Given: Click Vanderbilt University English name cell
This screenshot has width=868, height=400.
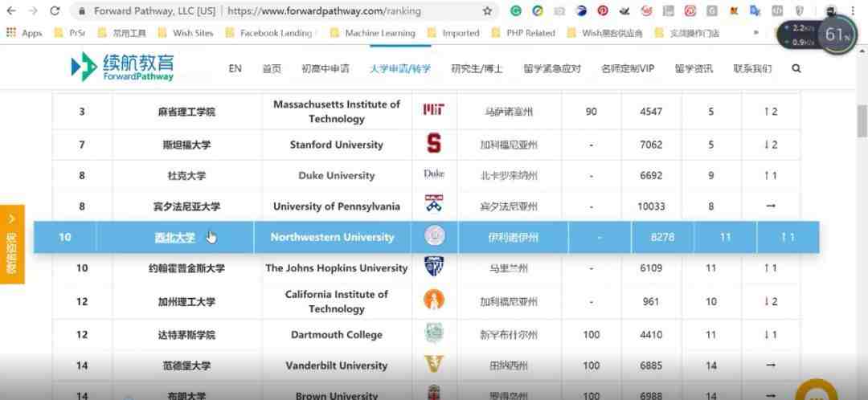Looking at the screenshot, I should point(337,365).
